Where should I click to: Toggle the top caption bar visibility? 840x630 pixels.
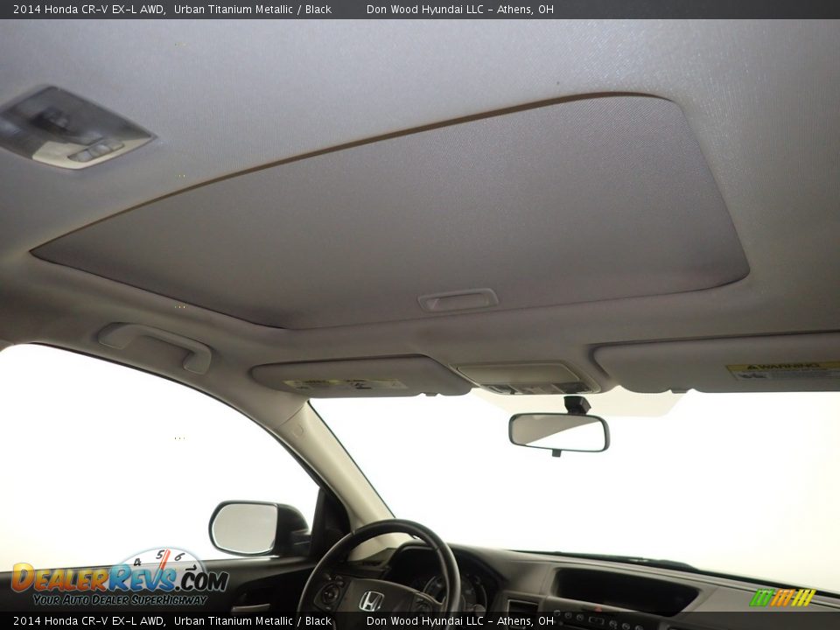point(420,11)
